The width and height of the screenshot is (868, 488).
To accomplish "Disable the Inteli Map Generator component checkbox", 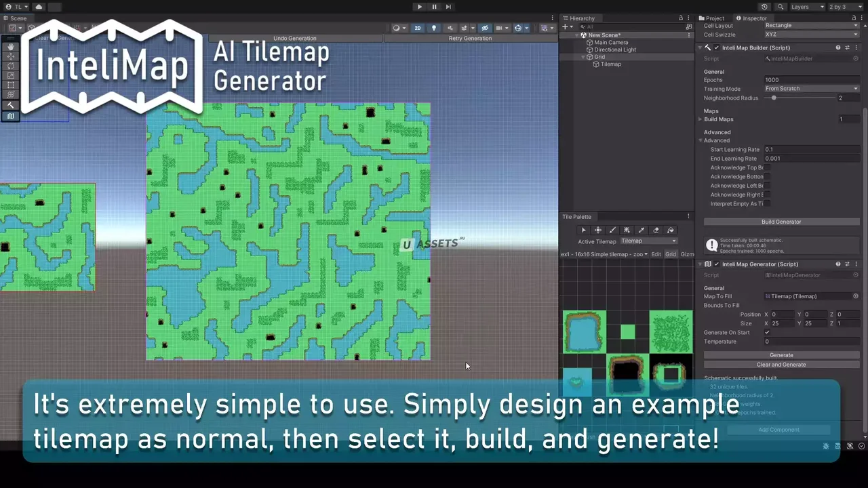I will [x=716, y=264].
